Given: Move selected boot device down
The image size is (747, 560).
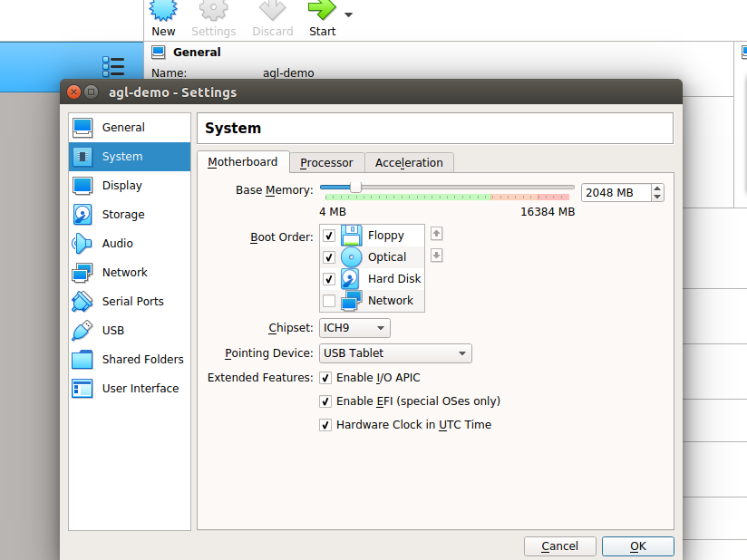Looking at the screenshot, I should pyautogui.click(x=436, y=256).
